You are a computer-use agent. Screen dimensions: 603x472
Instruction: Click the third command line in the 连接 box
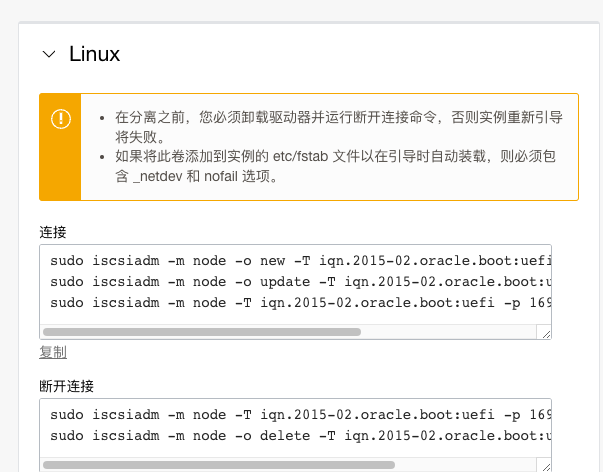click(298, 302)
